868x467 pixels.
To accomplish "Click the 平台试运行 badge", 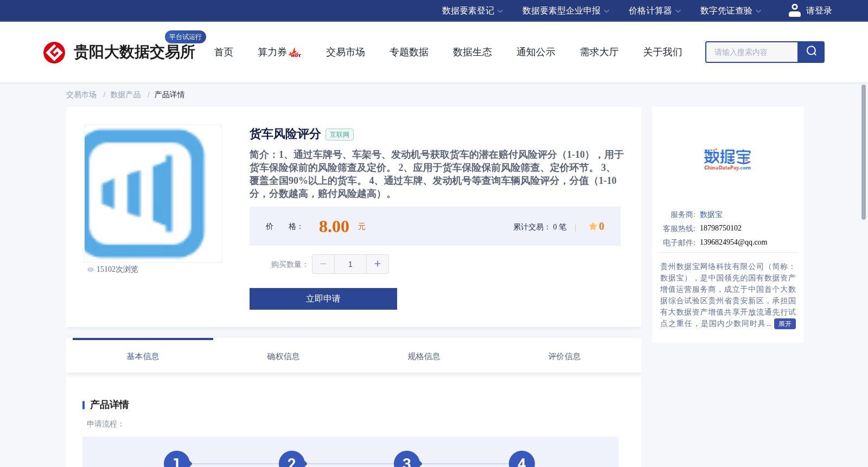I will (186, 37).
